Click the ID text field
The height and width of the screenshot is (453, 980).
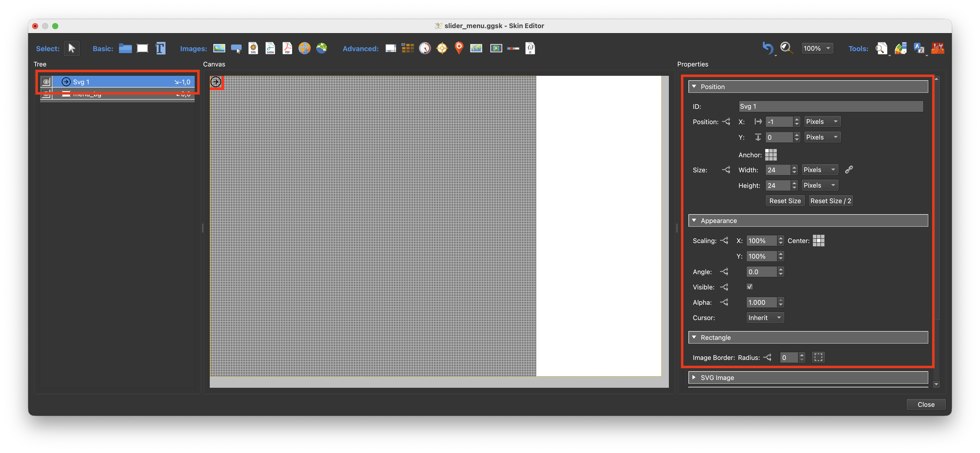point(830,106)
